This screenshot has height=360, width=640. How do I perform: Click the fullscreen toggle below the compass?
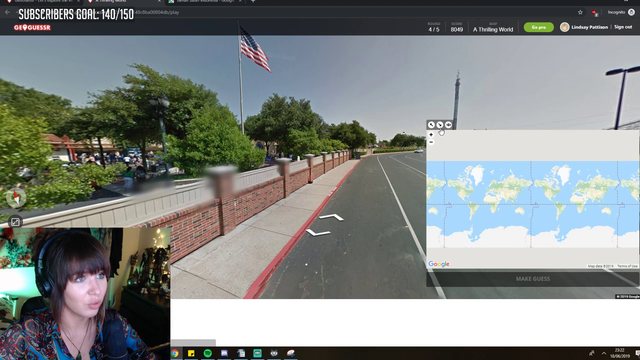[15, 222]
